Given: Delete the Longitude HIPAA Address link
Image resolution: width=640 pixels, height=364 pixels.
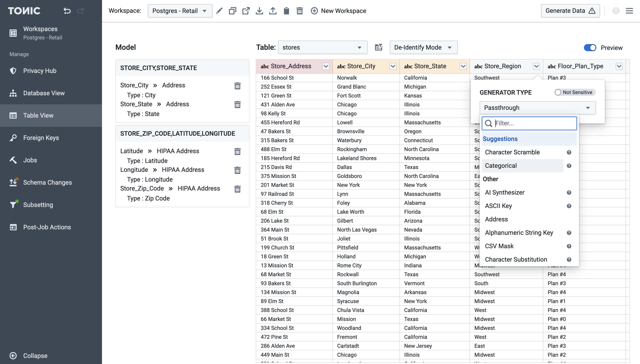Looking at the screenshot, I should point(237,170).
